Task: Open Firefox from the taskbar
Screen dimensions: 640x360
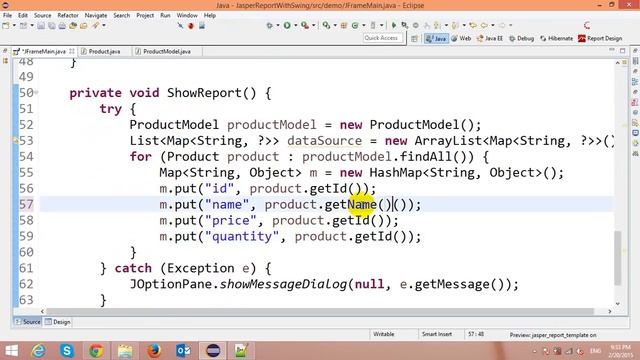Action: [154, 351]
